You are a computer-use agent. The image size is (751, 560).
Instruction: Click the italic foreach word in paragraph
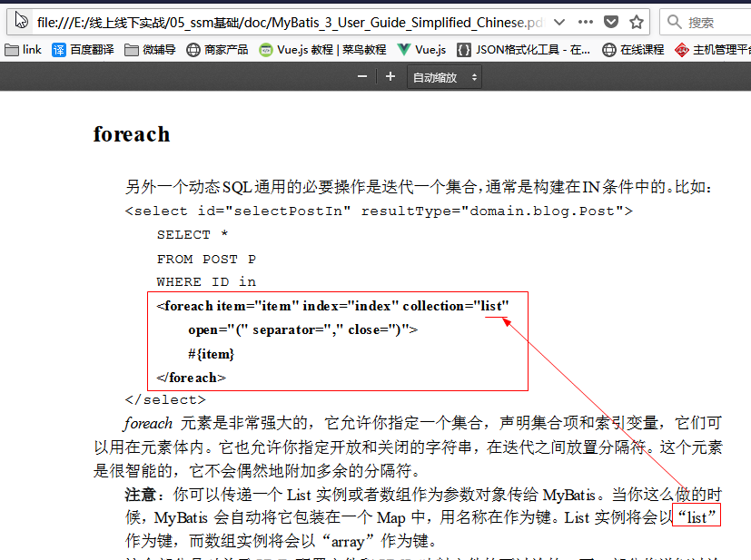[148, 423]
